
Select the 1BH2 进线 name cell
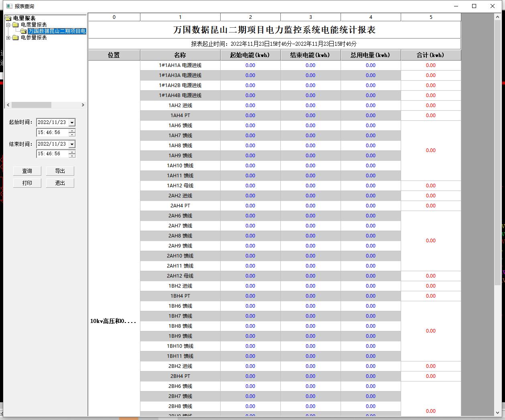(x=180, y=286)
